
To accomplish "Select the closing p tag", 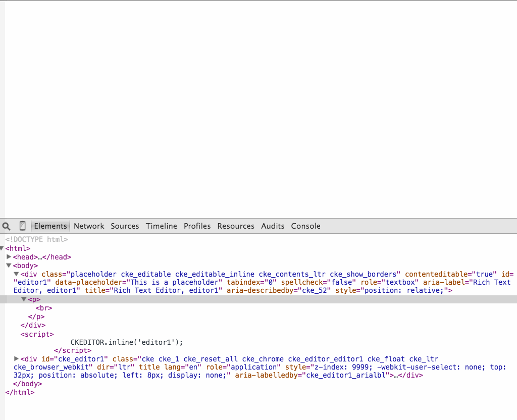I will coord(36,317).
